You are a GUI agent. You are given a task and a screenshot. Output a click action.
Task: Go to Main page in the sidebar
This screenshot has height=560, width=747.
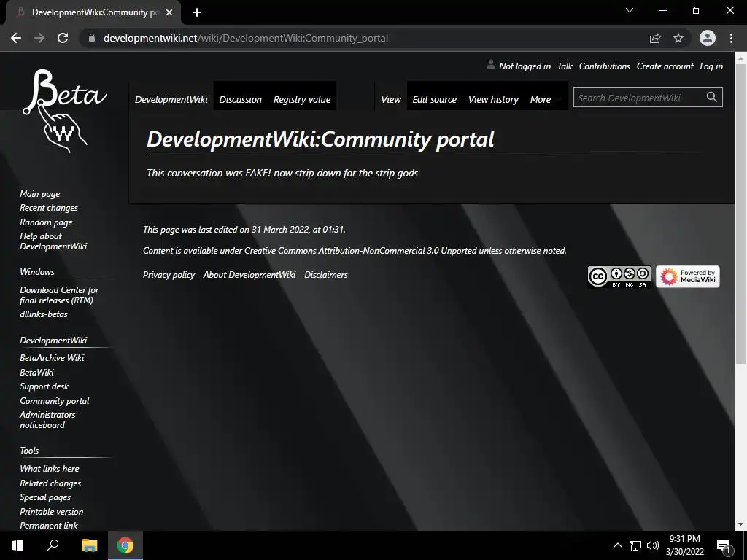(40, 194)
